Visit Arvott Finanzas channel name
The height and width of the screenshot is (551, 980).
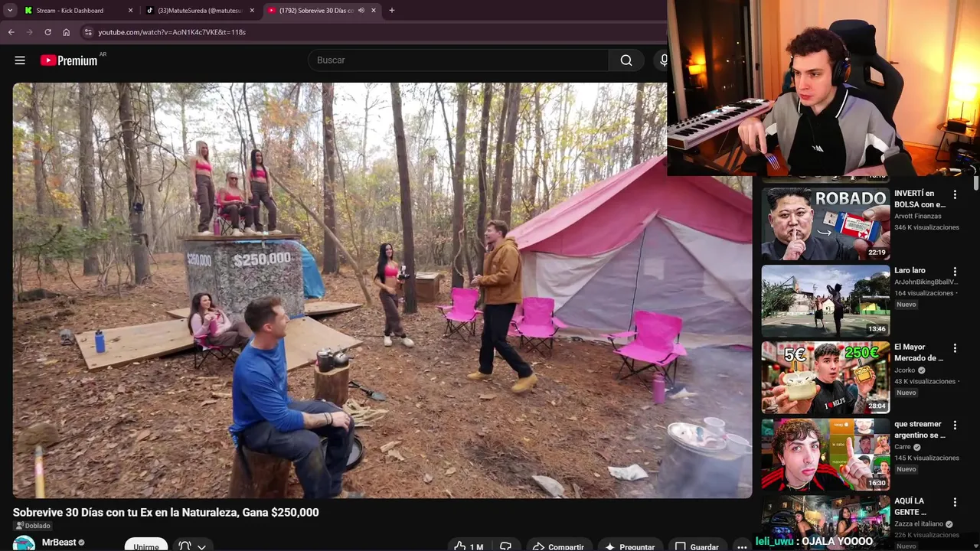[918, 217]
